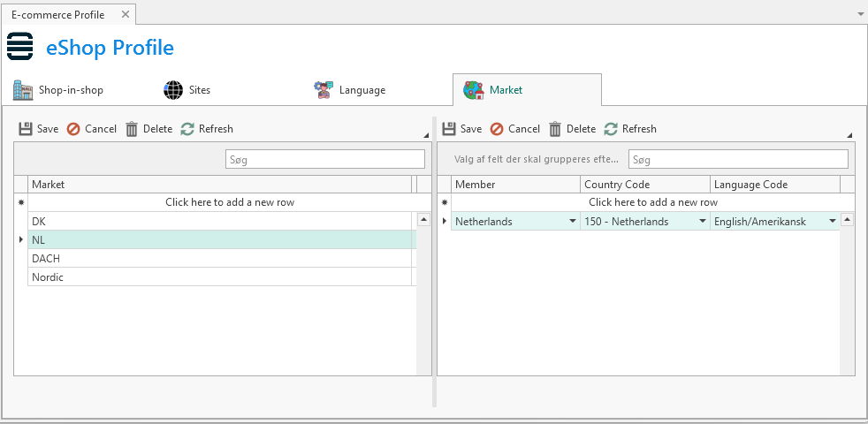Click the Market map pin icon
Screen dimensions: 868x424
tap(474, 90)
